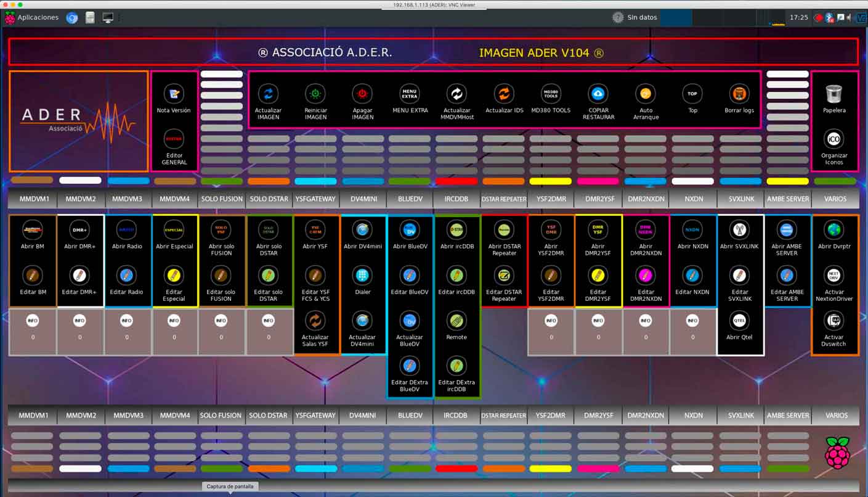
Task: Open Editar DMR+ editor
Action: tap(79, 276)
